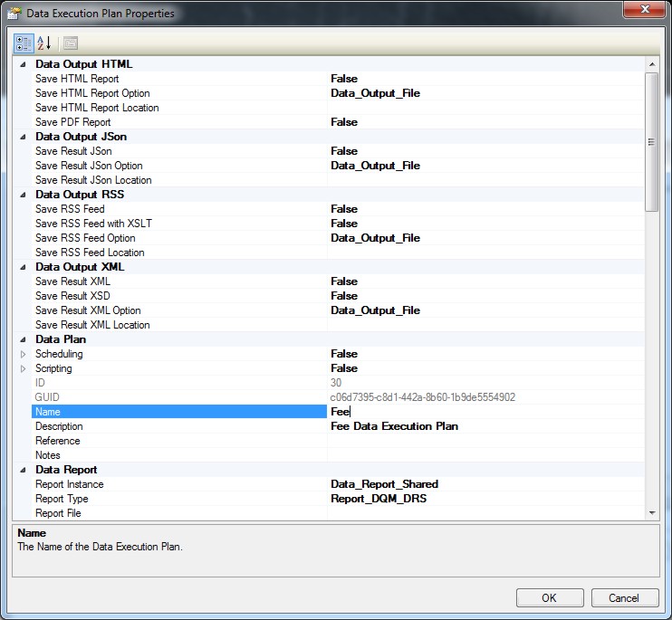This screenshot has width=672, height=620.
Task: Collapse the Data Output RSS category
Action: 23,195
